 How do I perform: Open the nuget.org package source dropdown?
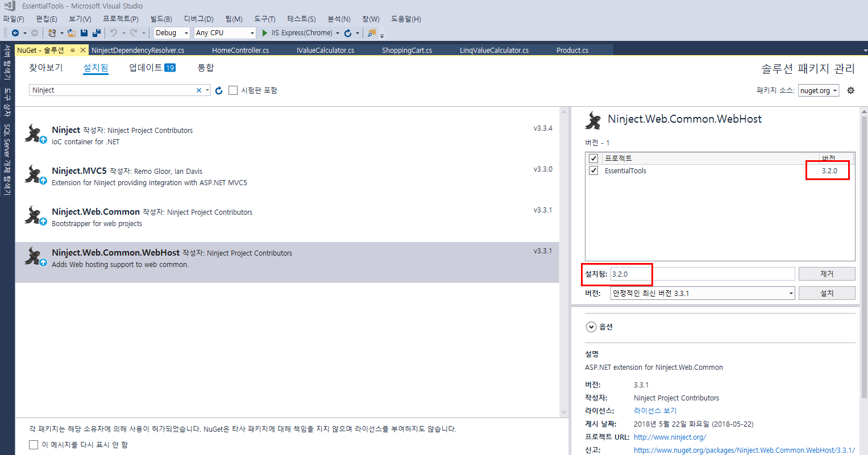click(x=819, y=90)
